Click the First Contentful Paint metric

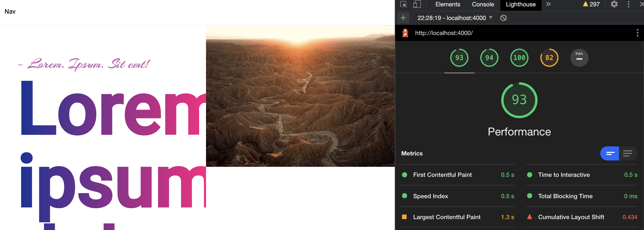(x=458, y=175)
